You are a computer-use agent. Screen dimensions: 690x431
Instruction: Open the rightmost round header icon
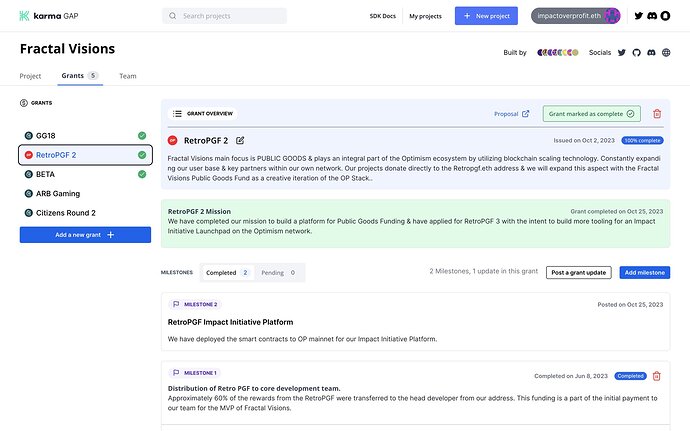[x=665, y=16]
